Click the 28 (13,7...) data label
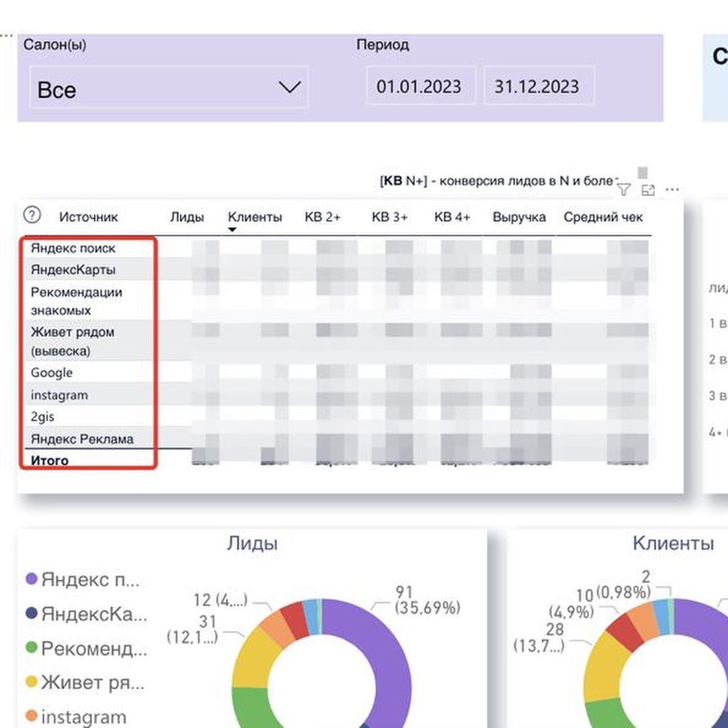The image size is (728, 728). pyautogui.click(x=539, y=637)
